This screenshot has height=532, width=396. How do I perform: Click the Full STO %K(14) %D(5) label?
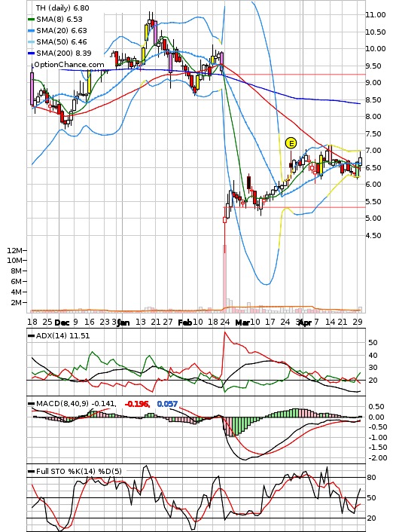click(78, 471)
